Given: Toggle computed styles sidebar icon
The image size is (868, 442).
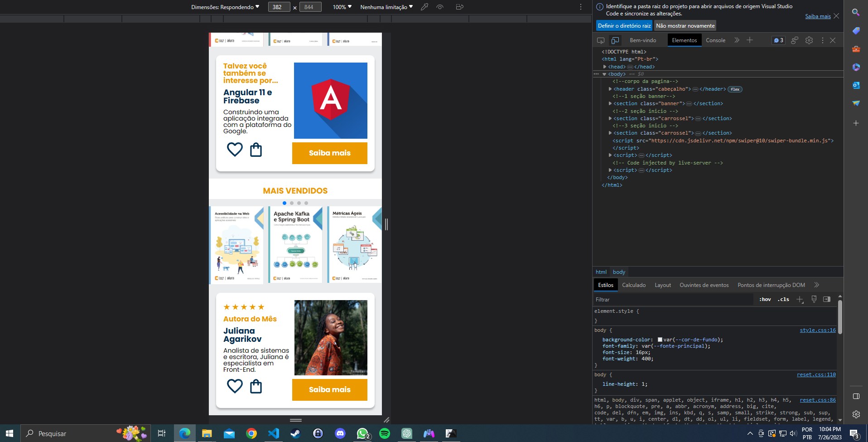Looking at the screenshot, I should click(827, 299).
